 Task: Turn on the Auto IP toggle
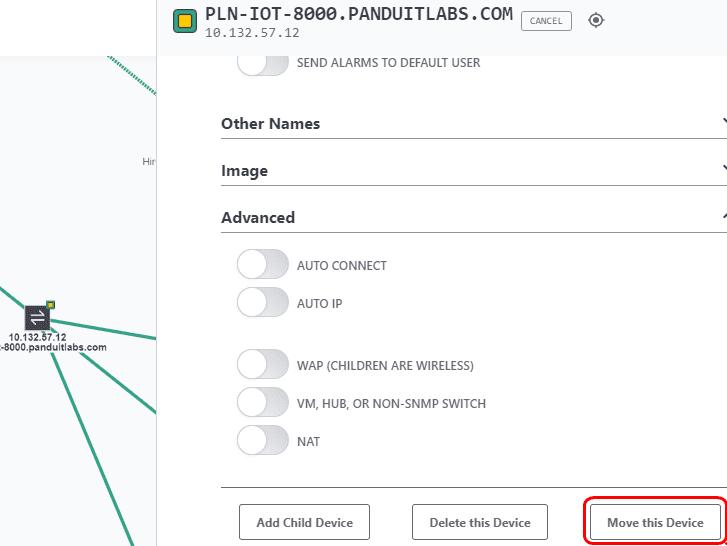tap(262, 302)
